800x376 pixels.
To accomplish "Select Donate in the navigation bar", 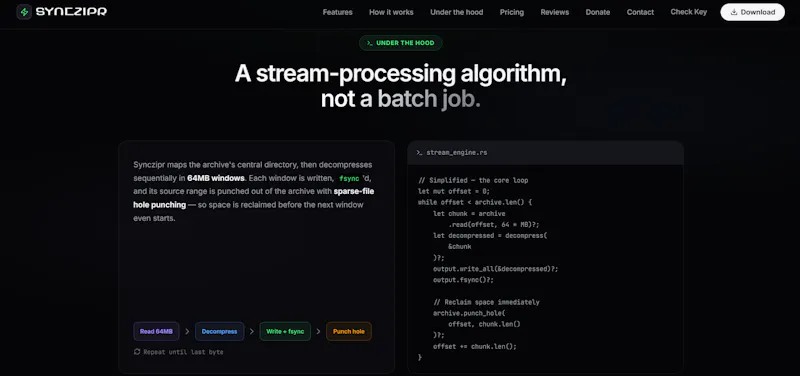I will [x=597, y=12].
